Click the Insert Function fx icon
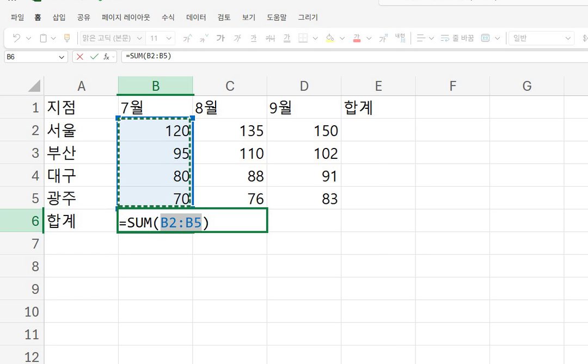The width and height of the screenshot is (588, 364). [107, 57]
